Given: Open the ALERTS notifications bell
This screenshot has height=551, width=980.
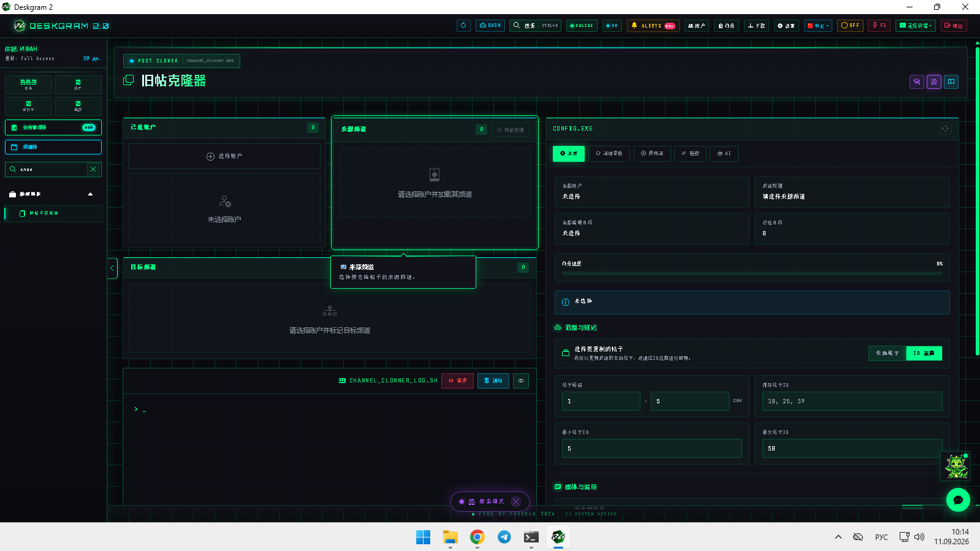Looking at the screenshot, I should [x=653, y=26].
